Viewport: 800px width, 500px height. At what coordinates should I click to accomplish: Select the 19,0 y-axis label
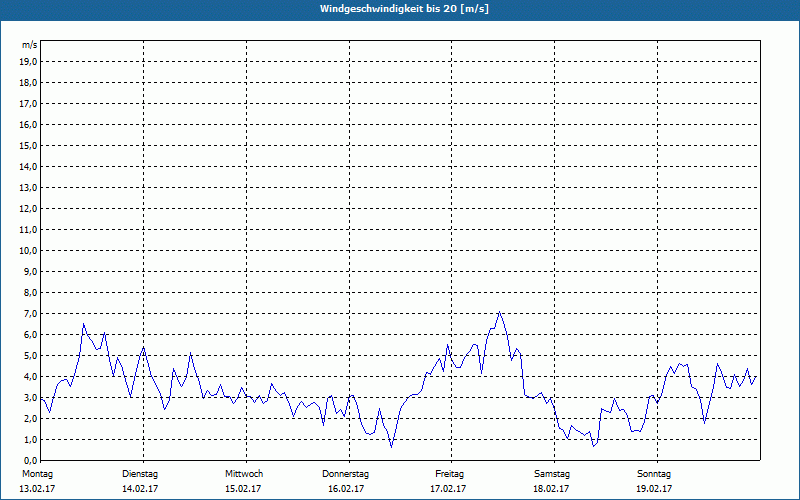tap(29, 62)
